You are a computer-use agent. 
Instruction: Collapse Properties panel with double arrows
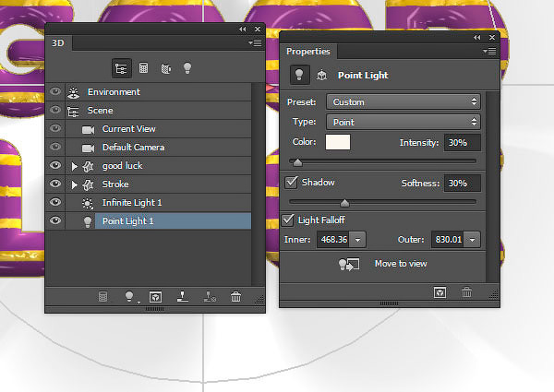[477, 38]
